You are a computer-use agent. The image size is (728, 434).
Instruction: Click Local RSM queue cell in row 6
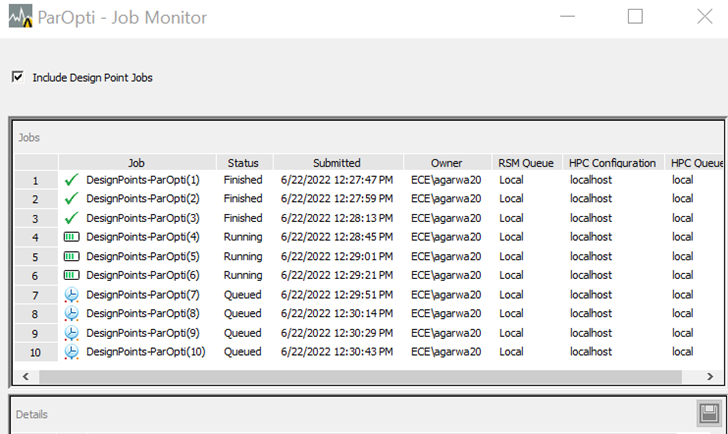pos(512,275)
